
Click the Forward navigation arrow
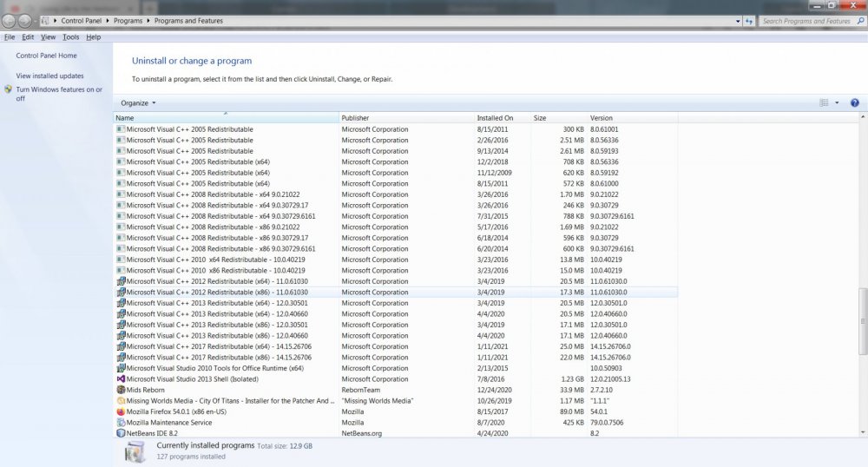click(25, 21)
